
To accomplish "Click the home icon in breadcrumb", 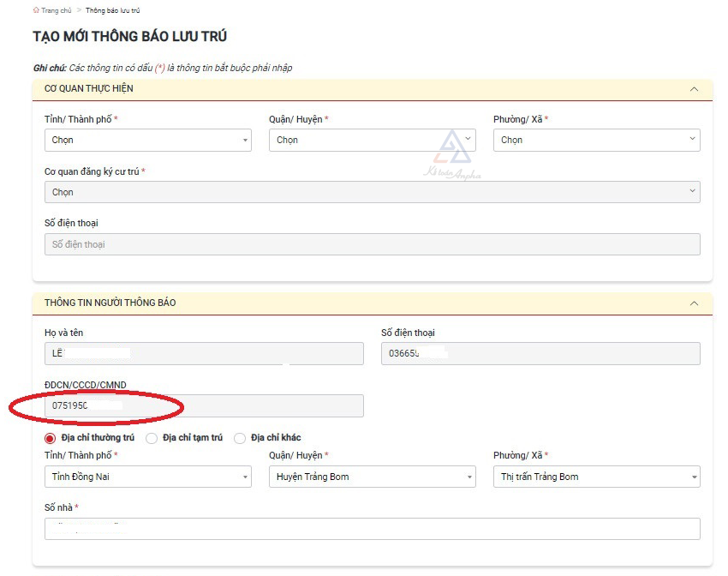I will (x=36, y=10).
